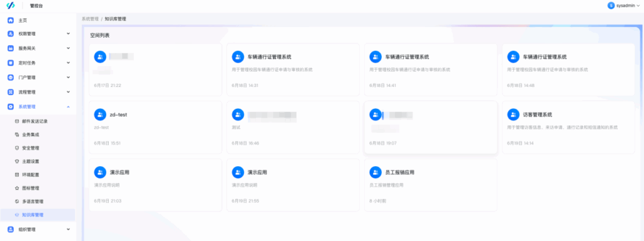The width and height of the screenshot is (644, 241).
Task: Click the logo at top left
Action: (x=11, y=6)
